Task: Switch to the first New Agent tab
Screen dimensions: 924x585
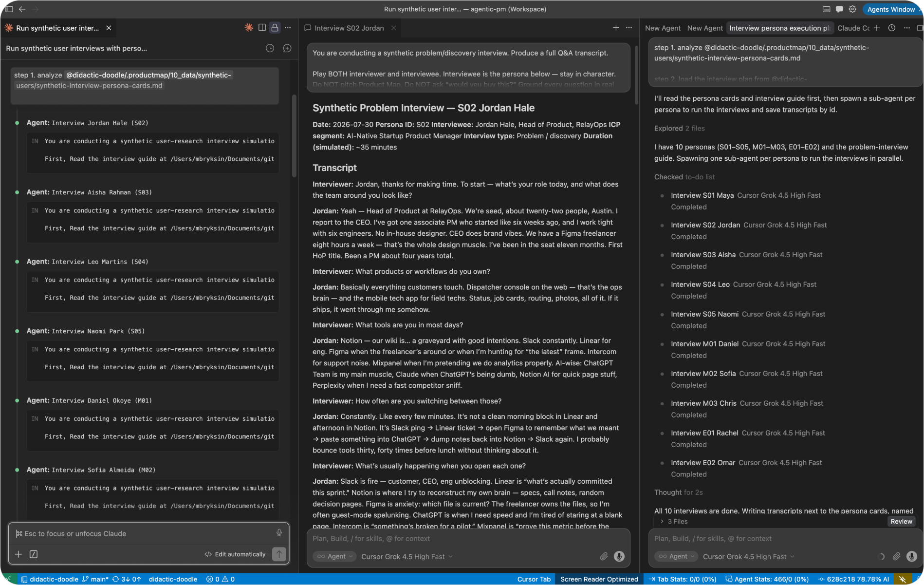Action: [663, 28]
